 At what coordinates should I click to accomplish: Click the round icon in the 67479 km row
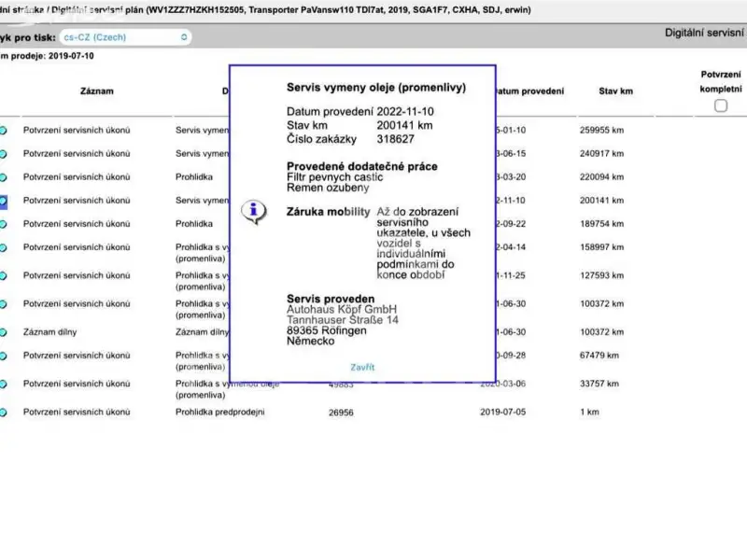[3, 356]
